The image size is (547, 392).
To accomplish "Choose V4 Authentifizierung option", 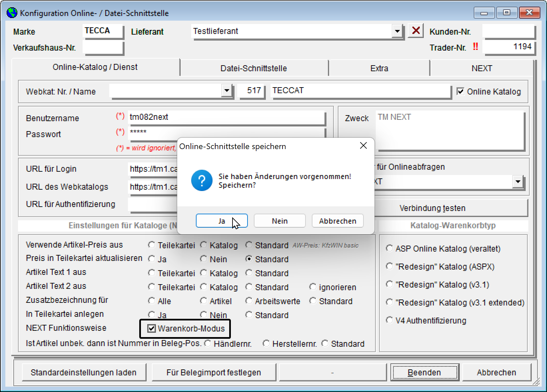I will point(389,320).
